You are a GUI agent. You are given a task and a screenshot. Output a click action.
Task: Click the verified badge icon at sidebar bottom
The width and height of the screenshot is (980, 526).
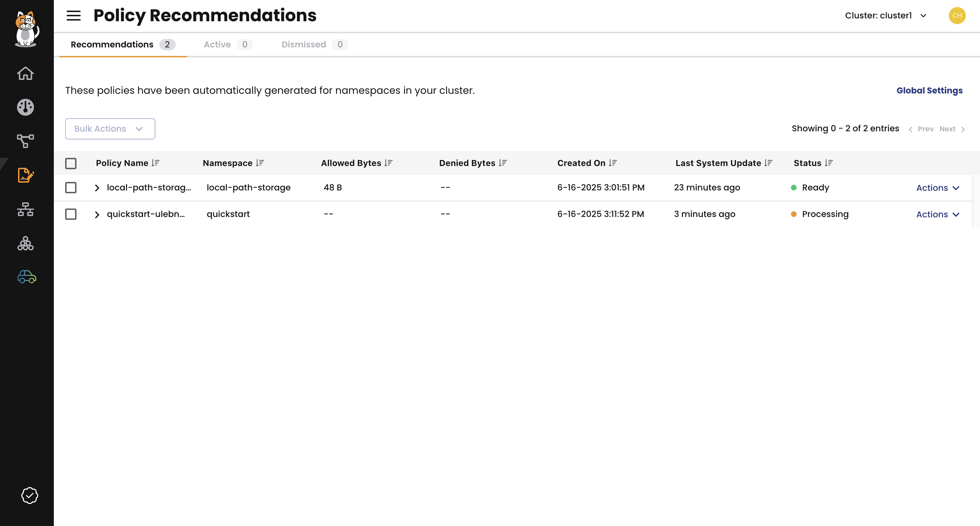tap(30, 495)
